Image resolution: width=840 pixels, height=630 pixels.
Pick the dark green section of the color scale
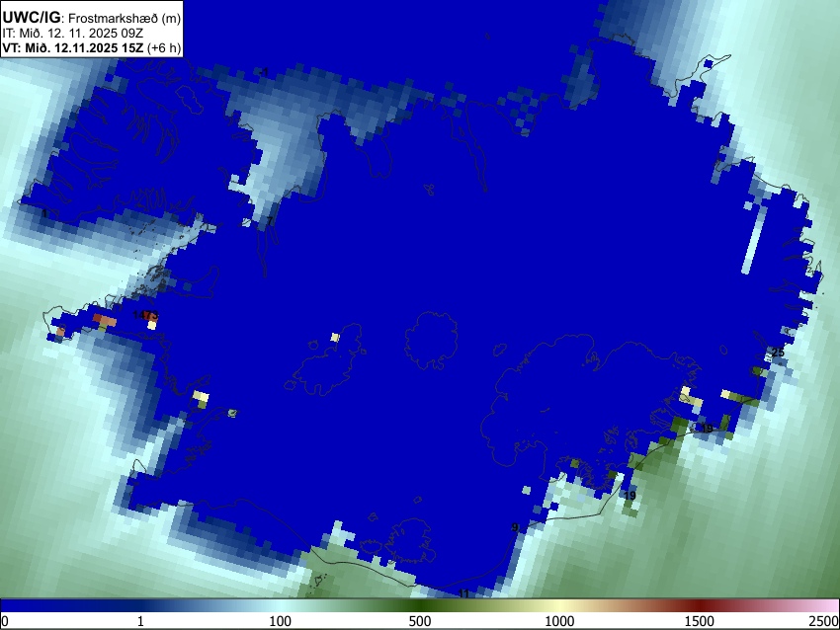click(x=420, y=605)
